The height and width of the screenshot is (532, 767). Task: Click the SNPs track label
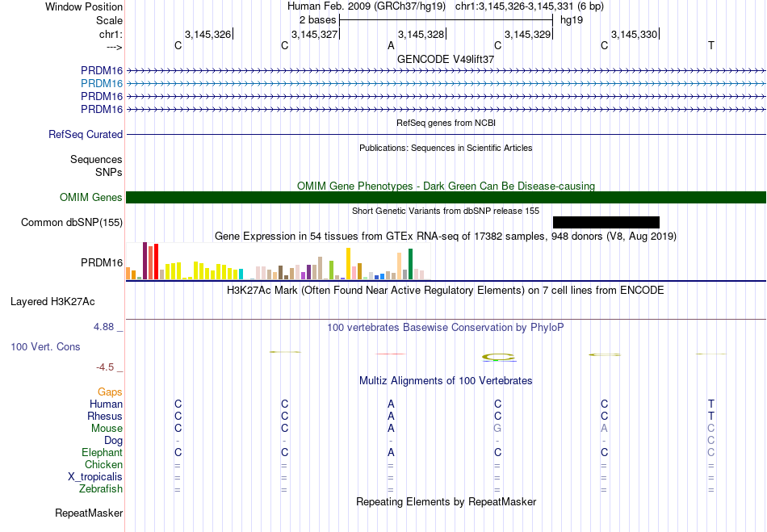pos(109,172)
